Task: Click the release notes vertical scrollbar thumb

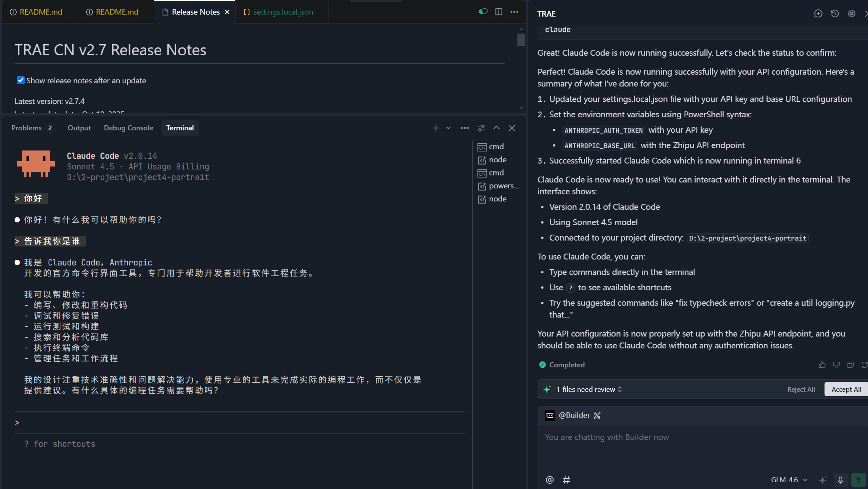Action: [521, 40]
